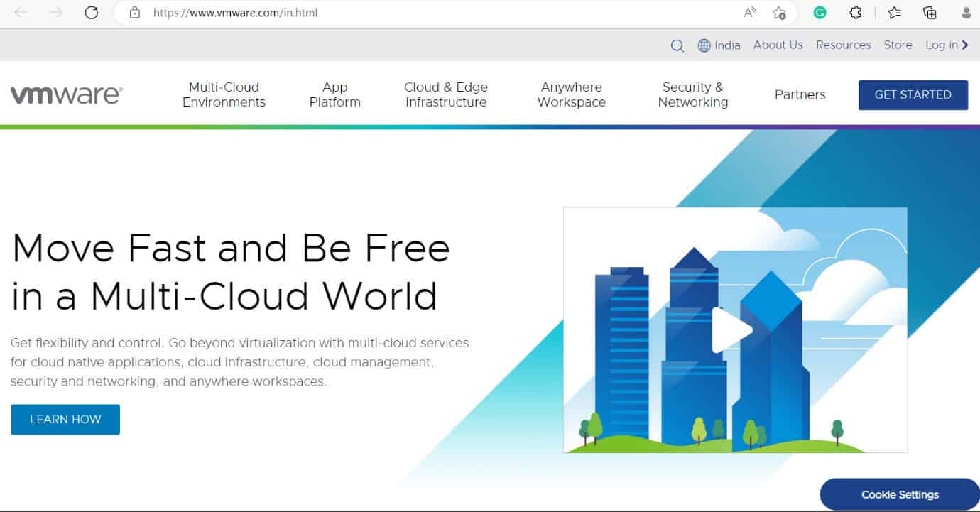Click the magnifier search icon on VMware site
Screen dimensions: 980x512
click(x=677, y=45)
